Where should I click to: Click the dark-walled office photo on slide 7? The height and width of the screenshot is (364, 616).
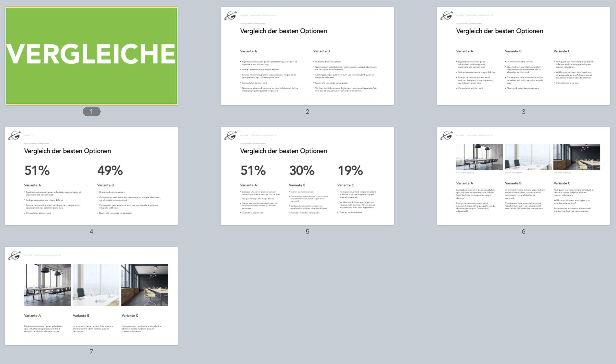(145, 285)
